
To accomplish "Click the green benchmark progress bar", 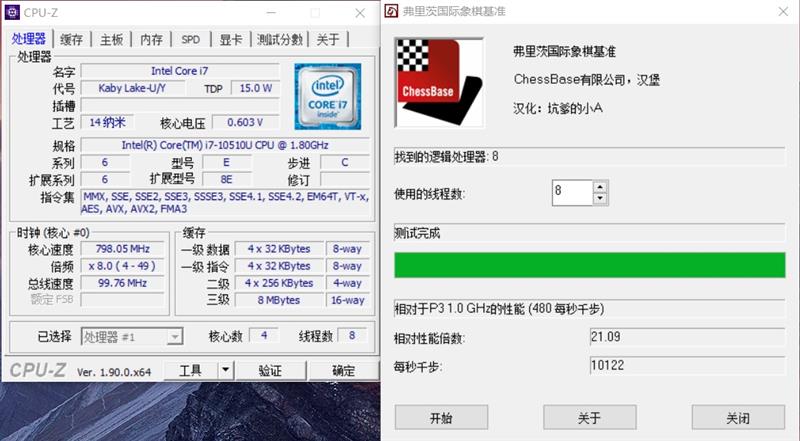I will pos(590,265).
